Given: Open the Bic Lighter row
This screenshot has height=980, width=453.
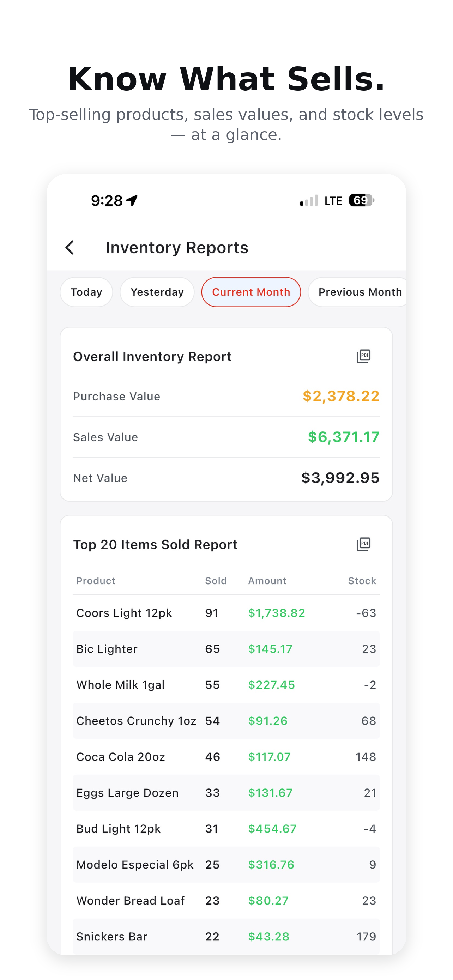Looking at the screenshot, I should (226, 649).
